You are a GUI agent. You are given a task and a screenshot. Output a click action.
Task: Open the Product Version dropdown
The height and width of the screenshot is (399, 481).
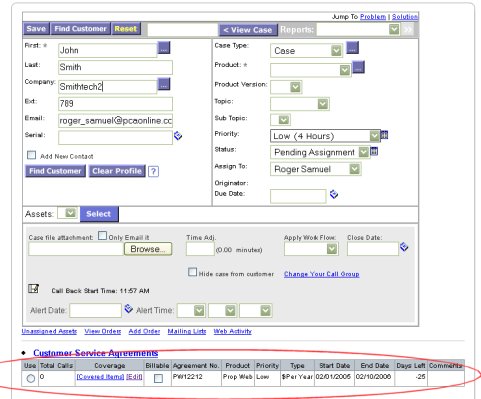pos(286,87)
